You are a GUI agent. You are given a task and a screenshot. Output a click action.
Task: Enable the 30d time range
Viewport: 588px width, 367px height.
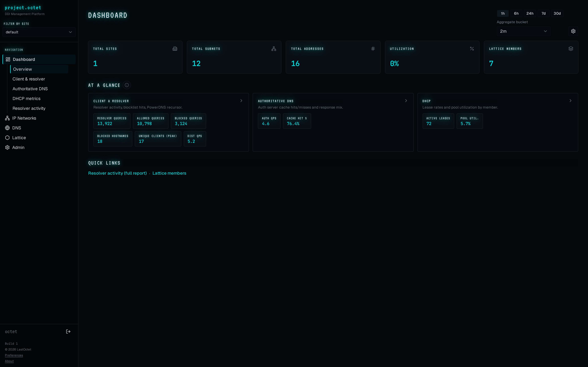pyautogui.click(x=557, y=13)
